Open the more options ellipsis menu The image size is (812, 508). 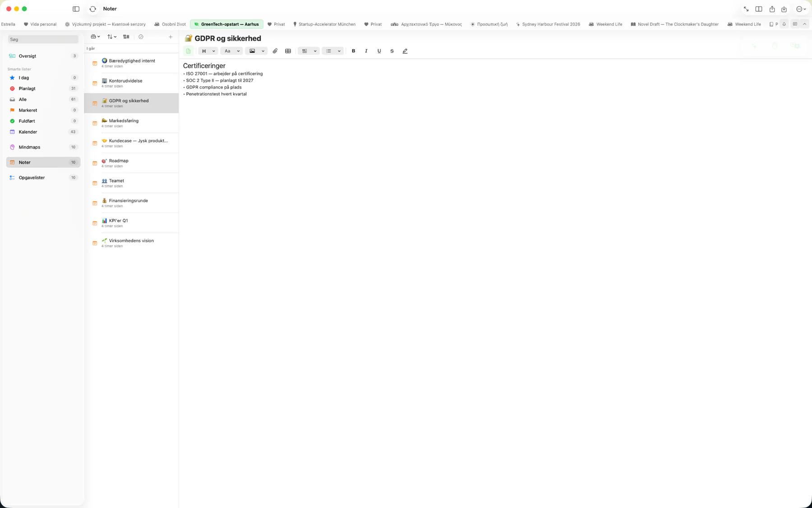[801, 9]
